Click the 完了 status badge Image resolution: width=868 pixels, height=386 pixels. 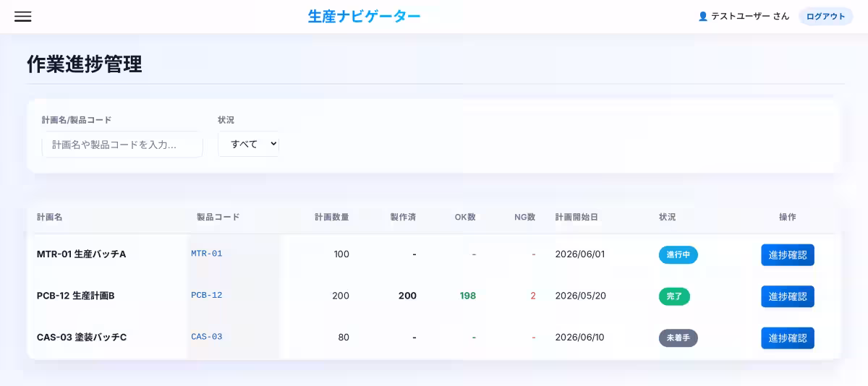click(x=674, y=296)
